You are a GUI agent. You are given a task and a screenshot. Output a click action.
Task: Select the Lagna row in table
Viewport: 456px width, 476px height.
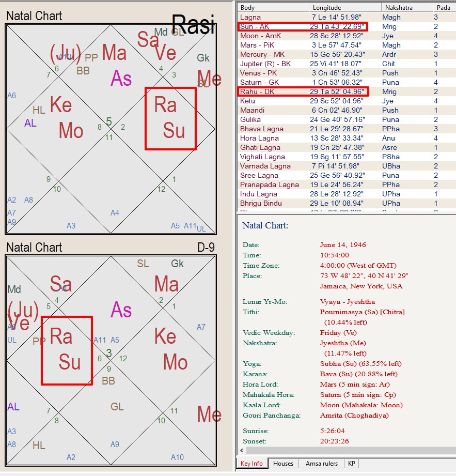pyautogui.click(x=347, y=17)
